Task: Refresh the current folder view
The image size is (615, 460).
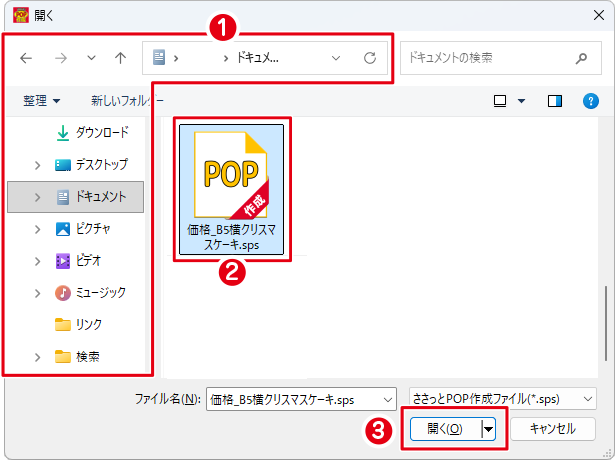Action: pos(369,58)
